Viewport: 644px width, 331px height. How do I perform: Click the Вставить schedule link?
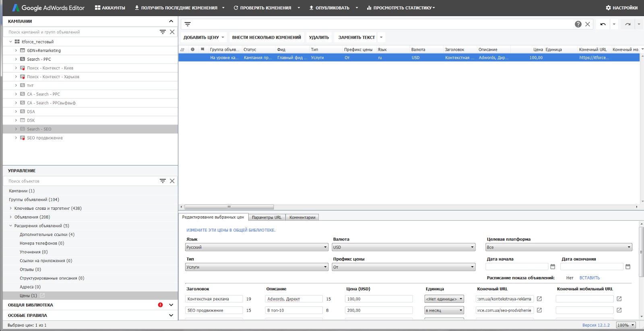(x=590, y=278)
